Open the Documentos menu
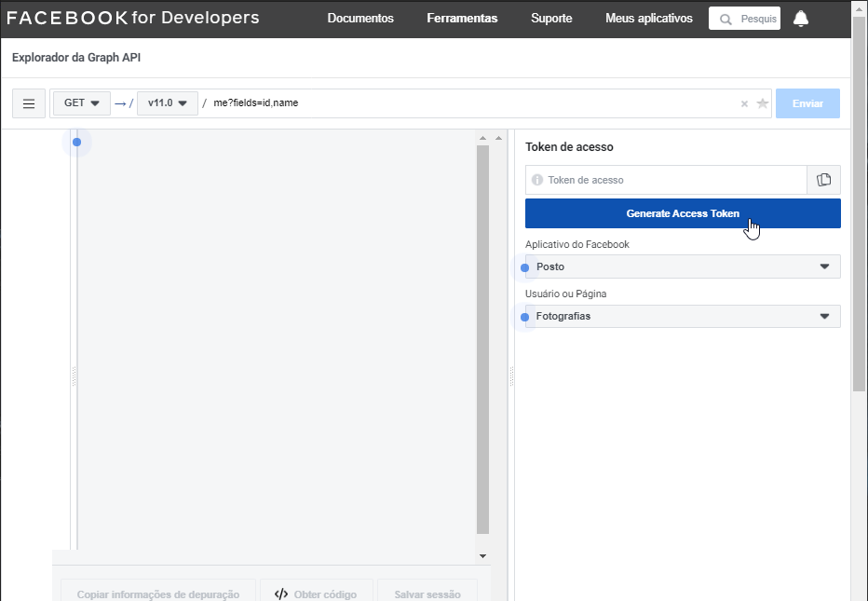The image size is (868, 601). tap(360, 19)
